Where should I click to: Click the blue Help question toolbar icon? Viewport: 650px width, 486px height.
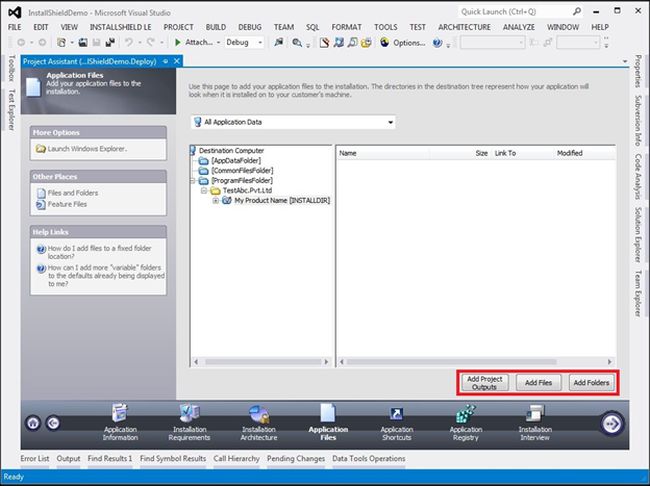click(x=437, y=42)
